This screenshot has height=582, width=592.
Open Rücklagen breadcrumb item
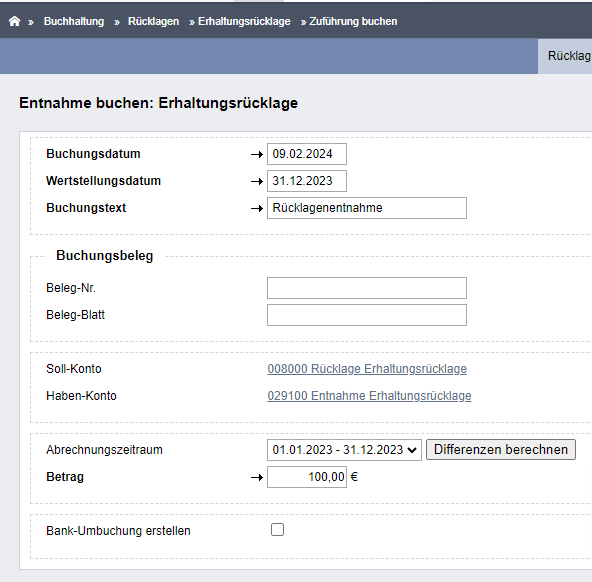click(x=153, y=22)
